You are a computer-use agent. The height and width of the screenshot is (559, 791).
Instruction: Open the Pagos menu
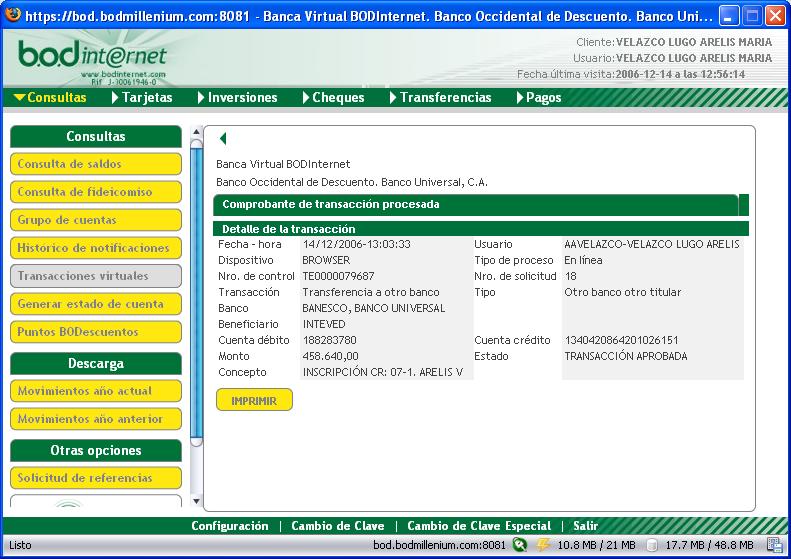point(539,97)
